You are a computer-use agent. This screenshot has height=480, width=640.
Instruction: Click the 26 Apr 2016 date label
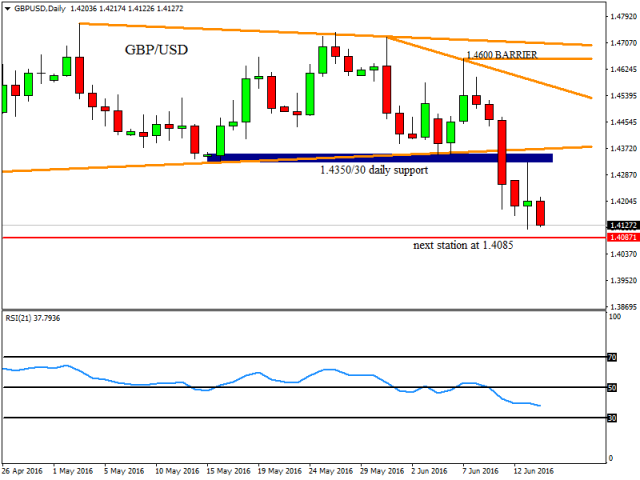coord(22,471)
